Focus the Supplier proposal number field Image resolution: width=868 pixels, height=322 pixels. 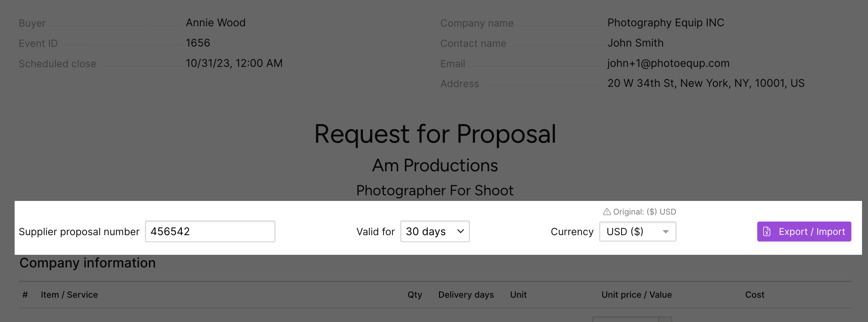[210, 232]
